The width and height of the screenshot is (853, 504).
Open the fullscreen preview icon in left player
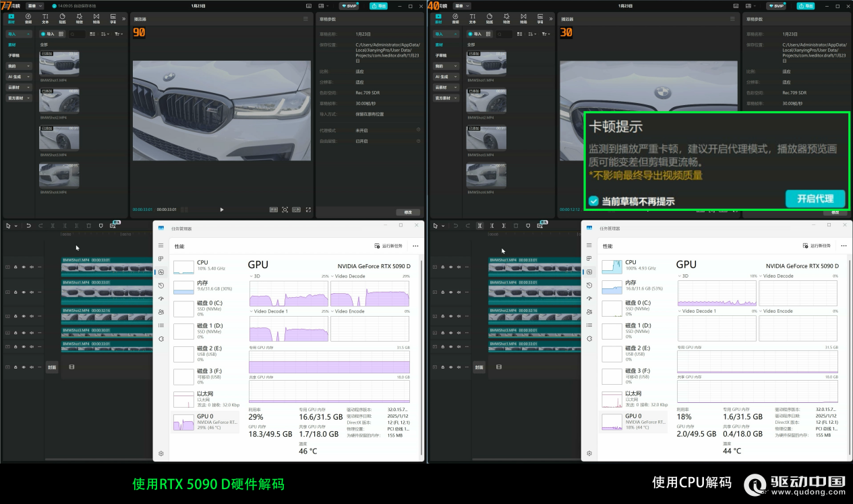pos(308,210)
